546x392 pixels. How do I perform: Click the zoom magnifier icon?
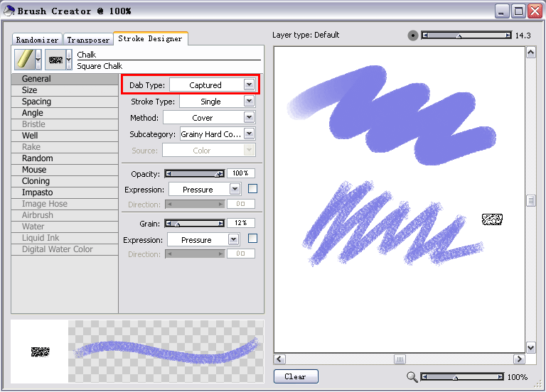tap(412, 377)
